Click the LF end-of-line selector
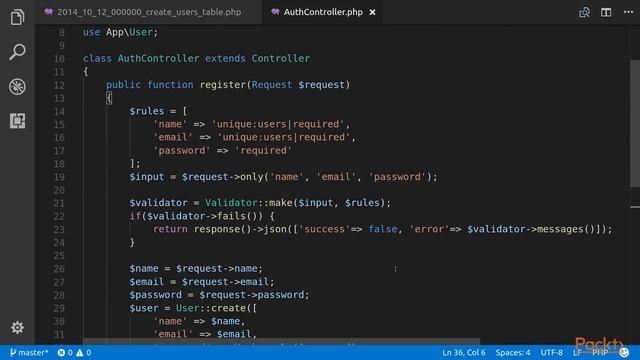The width and height of the screenshot is (640, 360). point(577,353)
